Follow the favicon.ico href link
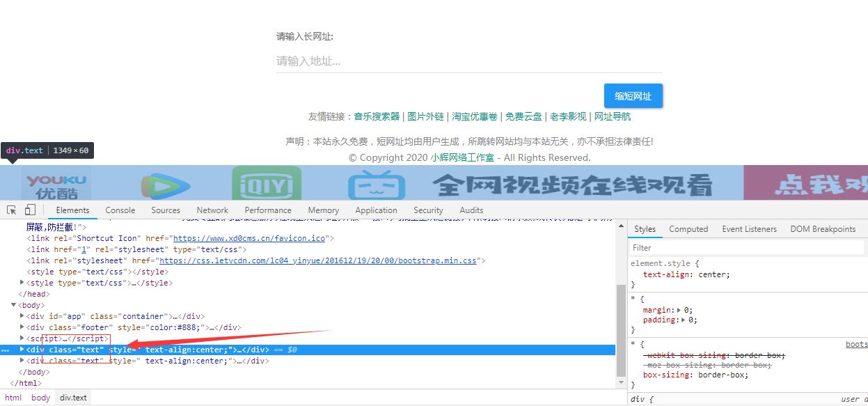 251,238
